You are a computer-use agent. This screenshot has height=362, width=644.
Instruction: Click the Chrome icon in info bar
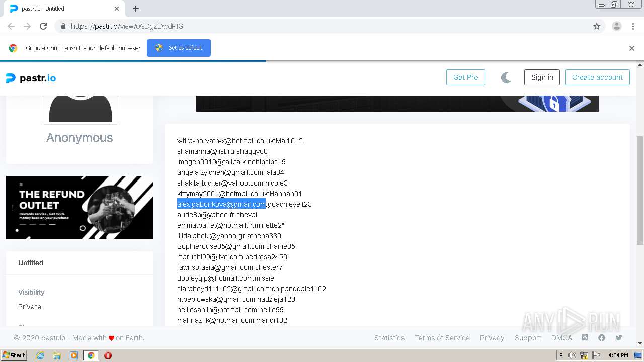point(13,48)
